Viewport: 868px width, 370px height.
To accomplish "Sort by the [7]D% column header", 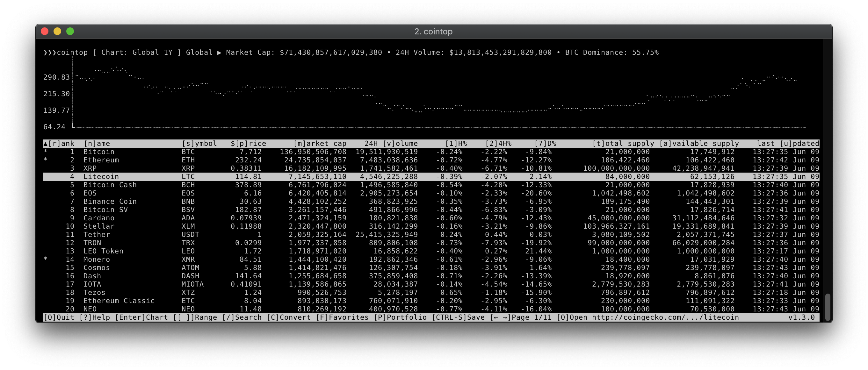I will click(x=545, y=144).
